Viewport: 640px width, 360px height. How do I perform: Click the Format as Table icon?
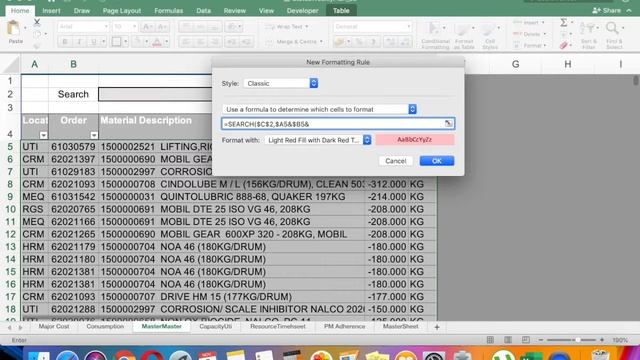tap(464, 36)
